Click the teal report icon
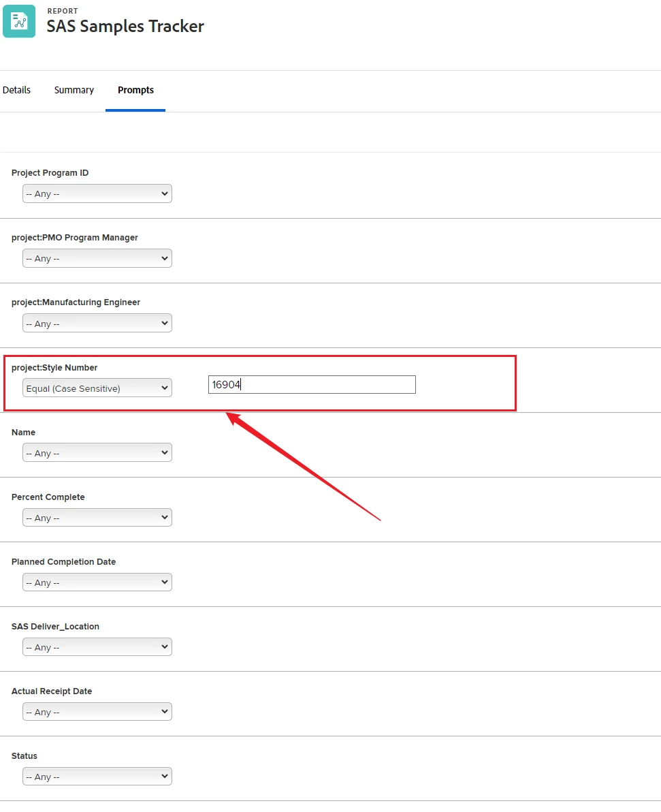 (19, 21)
